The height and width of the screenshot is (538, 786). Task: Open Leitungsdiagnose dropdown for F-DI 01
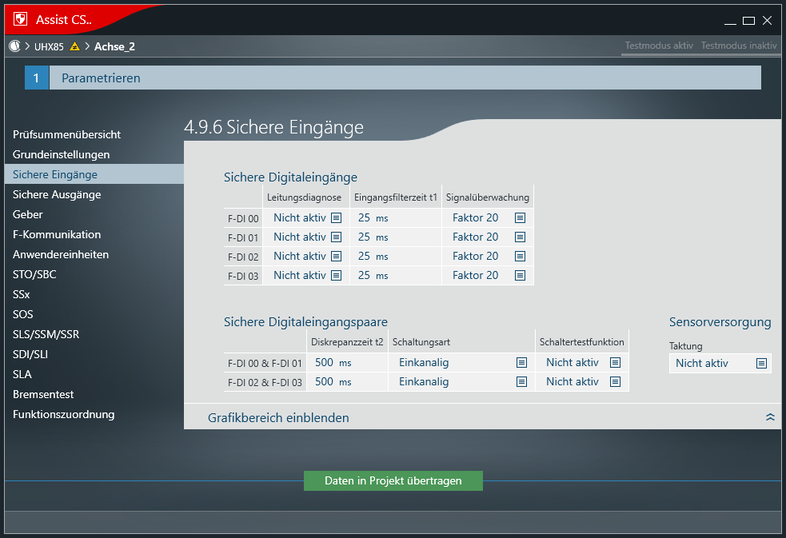pyautogui.click(x=336, y=237)
